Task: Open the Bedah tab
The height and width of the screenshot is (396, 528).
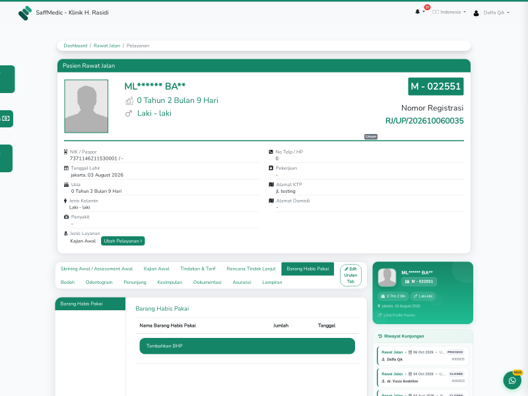Action: [x=68, y=282]
